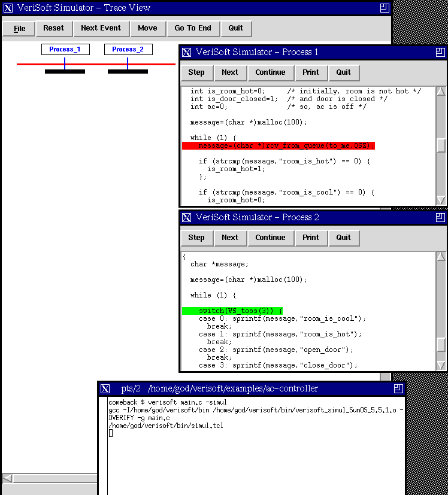Quit the Process 2 simulator window
Viewport: 448px width, 495px height.
[343, 238]
